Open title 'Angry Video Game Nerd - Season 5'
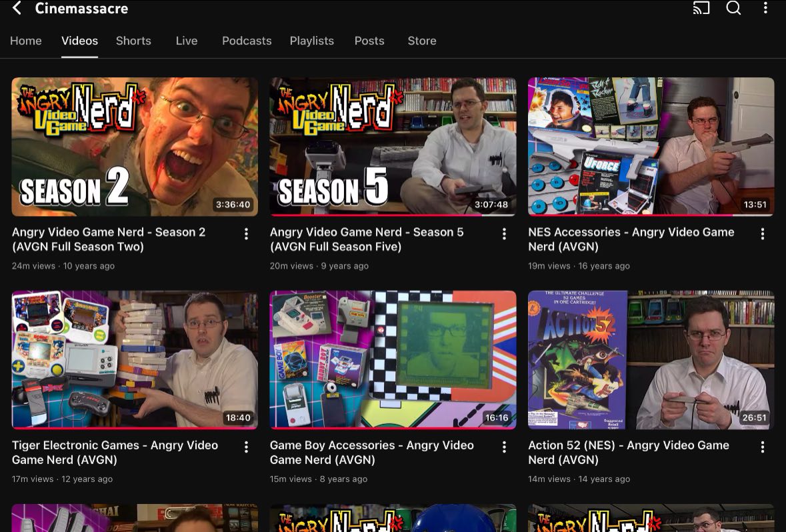 tap(367, 239)
